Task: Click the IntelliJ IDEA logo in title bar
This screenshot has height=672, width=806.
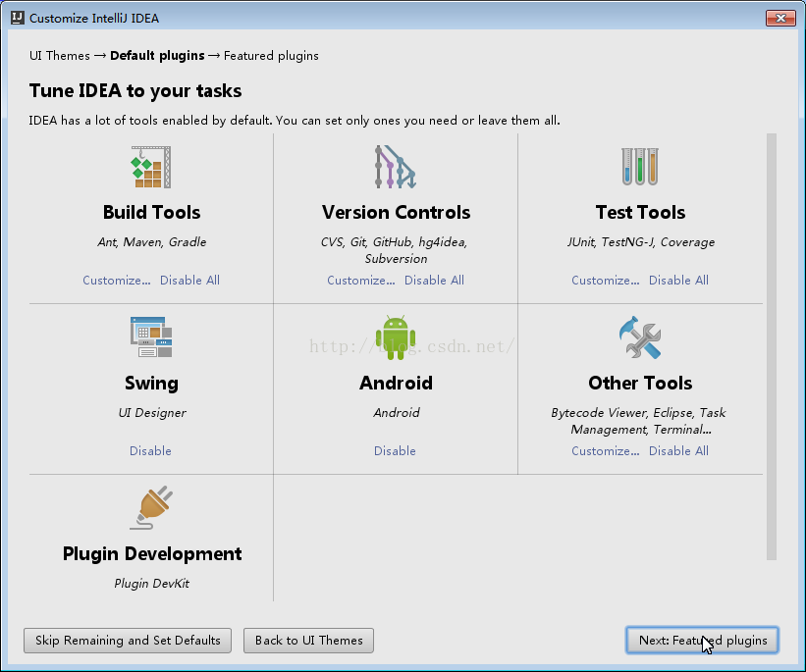Action: [18, 18]
